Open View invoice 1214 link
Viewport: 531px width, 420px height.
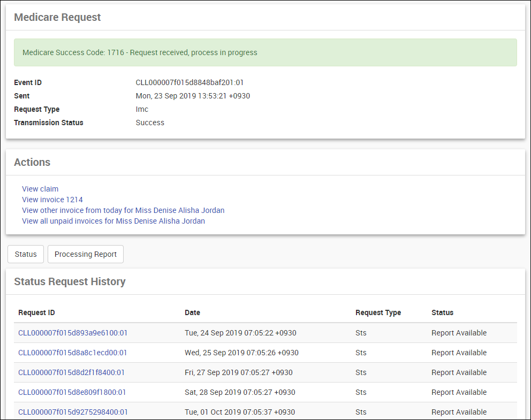[x=52, y=200]
